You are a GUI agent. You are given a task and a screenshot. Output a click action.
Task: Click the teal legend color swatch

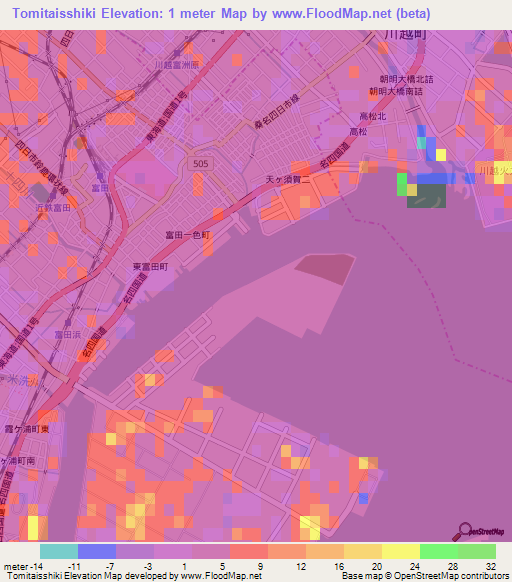point(59,551)
